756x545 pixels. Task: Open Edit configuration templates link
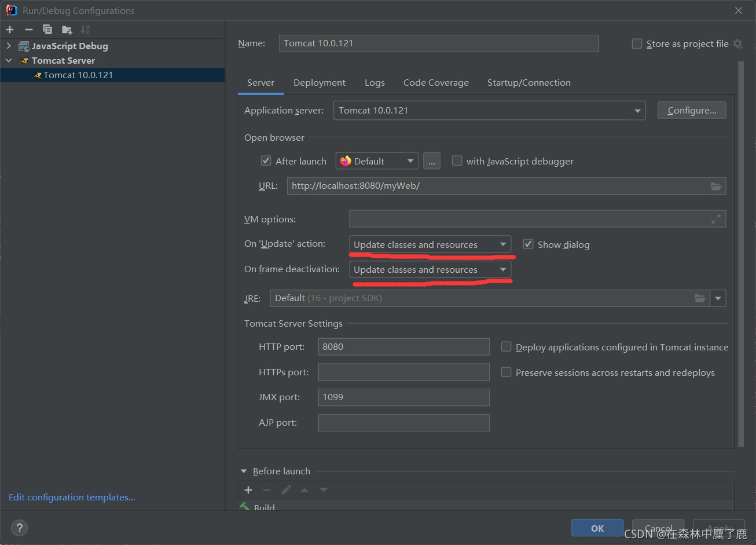pos(72,498)
